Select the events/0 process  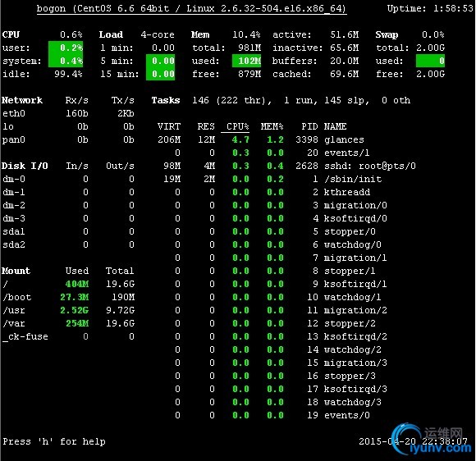[x=347, y=415]
